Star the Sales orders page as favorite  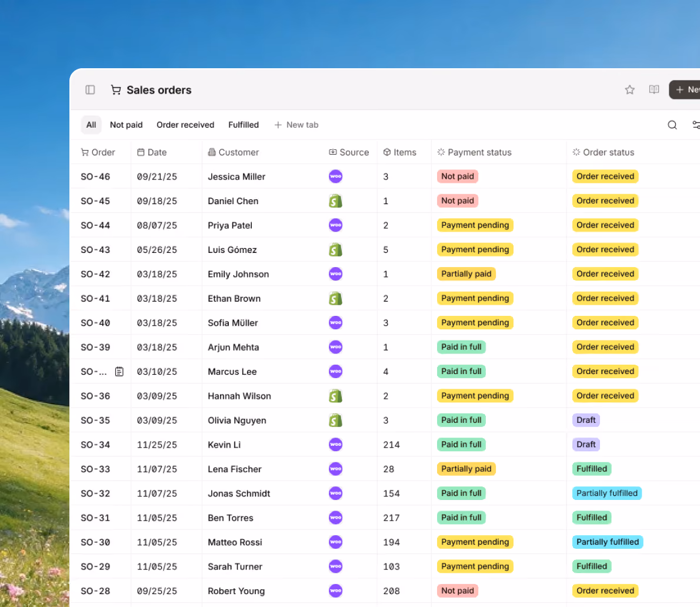click(629, 90)
